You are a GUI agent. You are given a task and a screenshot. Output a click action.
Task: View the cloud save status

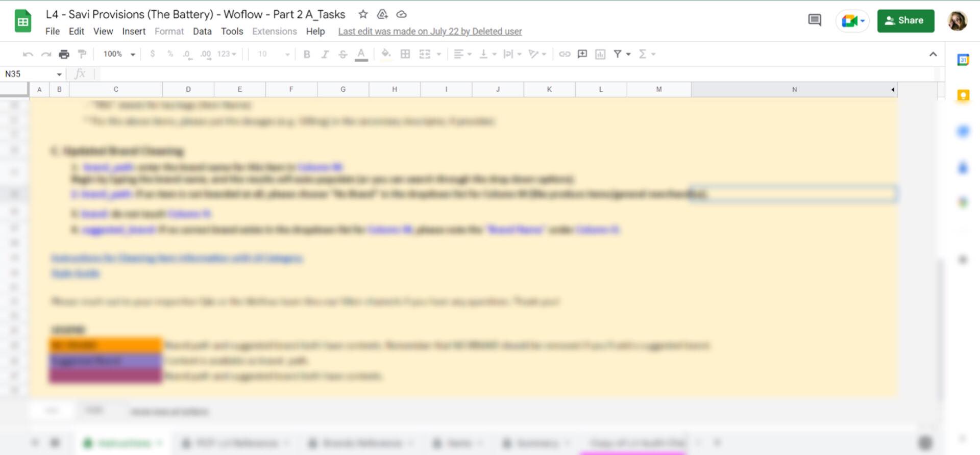(402, 14)
